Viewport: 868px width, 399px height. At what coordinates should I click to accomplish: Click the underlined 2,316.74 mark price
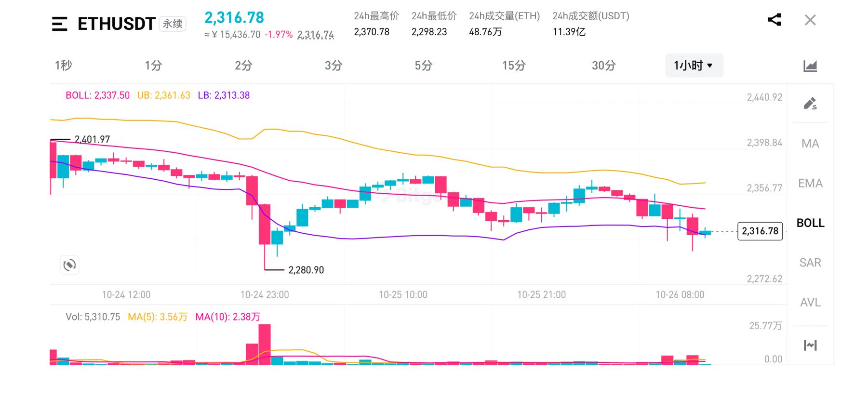[316, 35]
